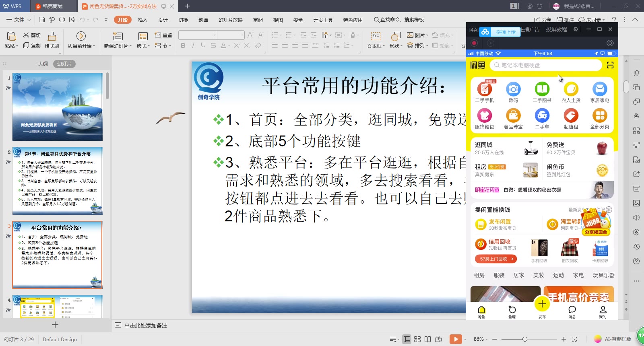This screenshot has height=346, width=644.
Task: Open the 动画 ribbon tab
Action: click(x=203, y=20)
